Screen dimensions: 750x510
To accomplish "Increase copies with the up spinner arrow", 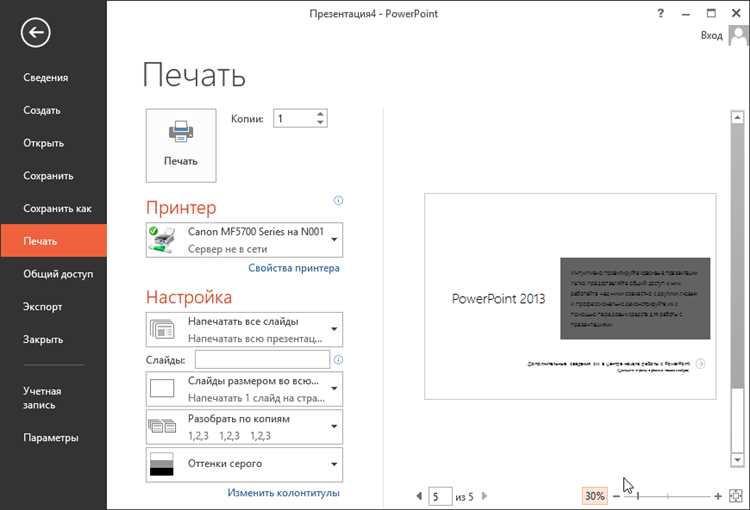I will 320,114.
